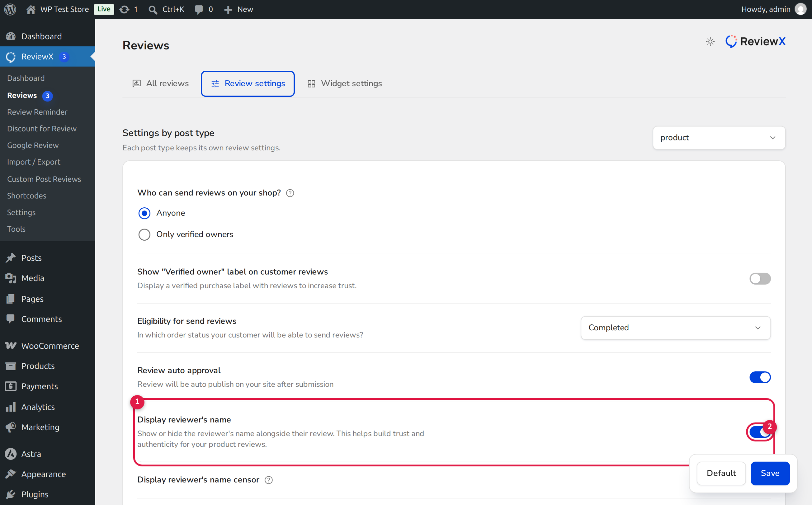Switch to the All reviews tab

click(161, 83)
